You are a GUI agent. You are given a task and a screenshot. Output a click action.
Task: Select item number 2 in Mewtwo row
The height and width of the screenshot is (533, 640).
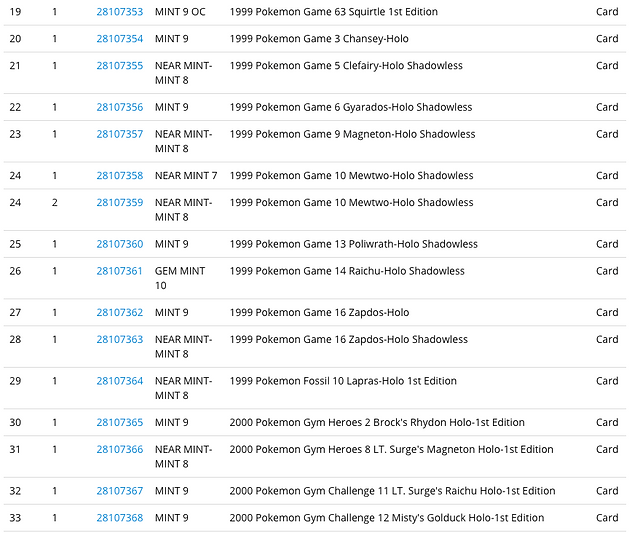[x=55, y=203]
